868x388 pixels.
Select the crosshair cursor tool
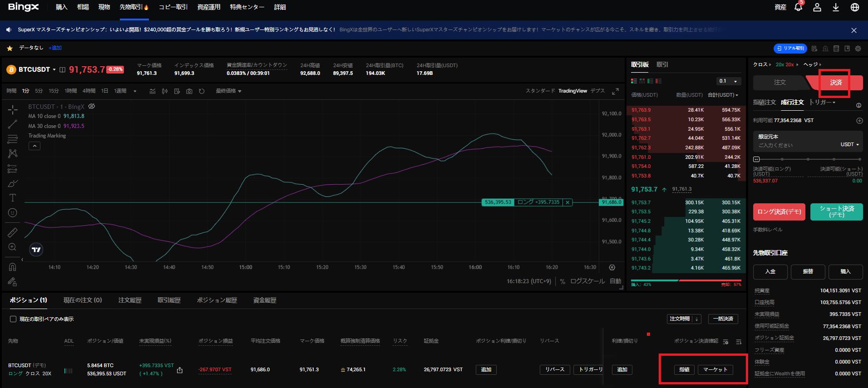(x=13, y=110)
